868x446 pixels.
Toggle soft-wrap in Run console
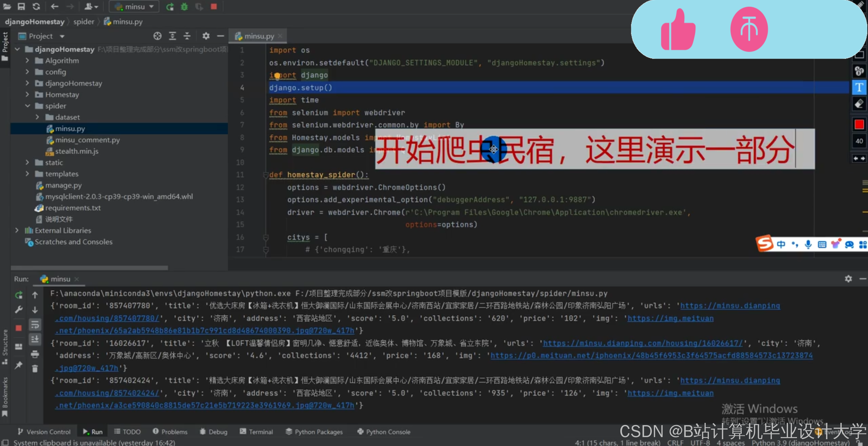click(x=35, y=325)
